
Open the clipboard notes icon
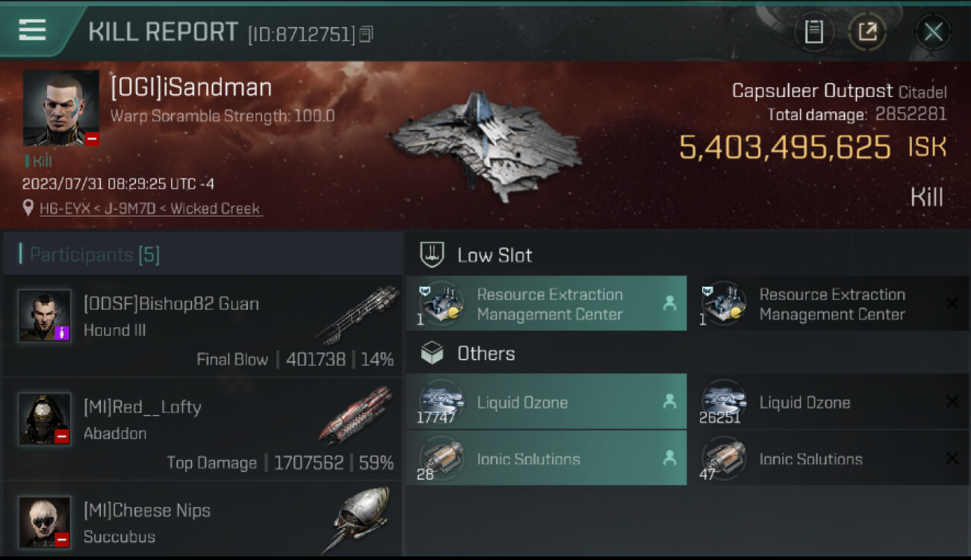813,31
